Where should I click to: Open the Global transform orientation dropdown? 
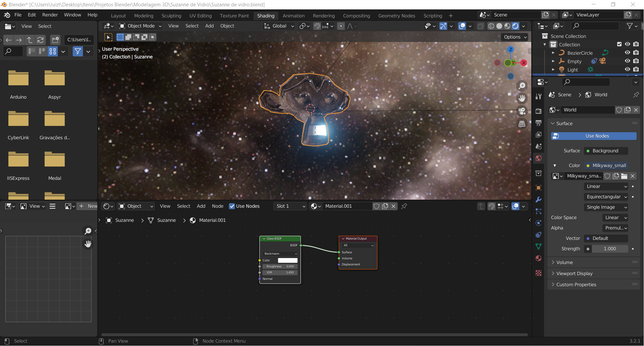click(279, 26)
